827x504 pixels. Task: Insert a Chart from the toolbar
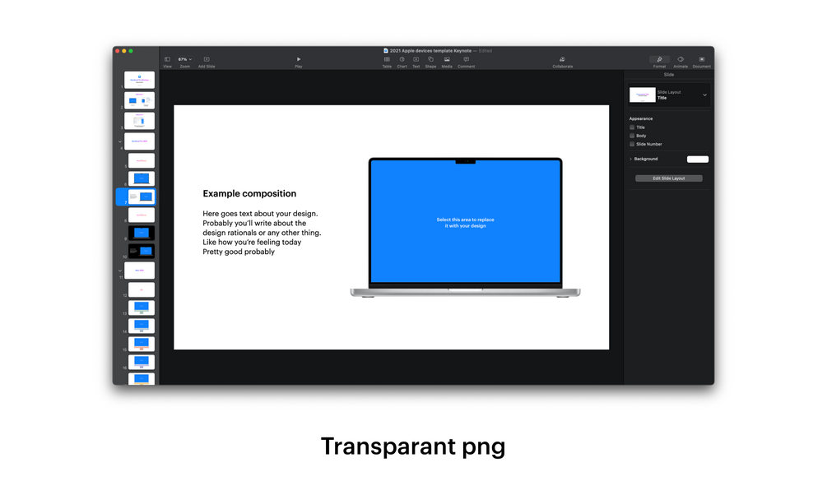tap(402, 59)
